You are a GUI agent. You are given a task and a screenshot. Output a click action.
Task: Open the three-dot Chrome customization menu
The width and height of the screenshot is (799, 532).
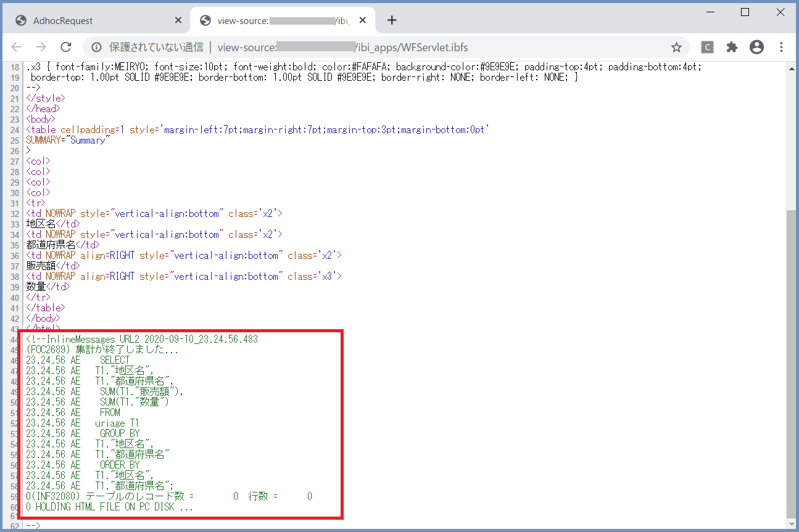pos(781,47)
